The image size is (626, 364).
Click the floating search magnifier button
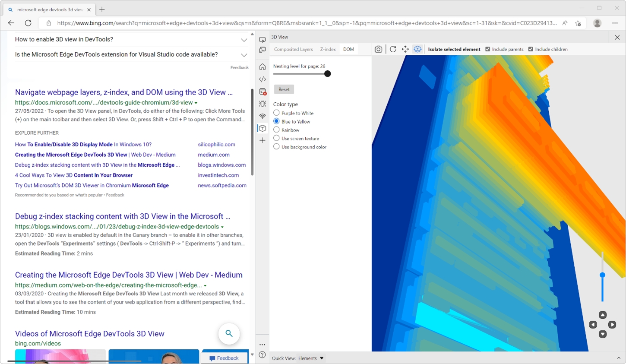tap(229, 333)
